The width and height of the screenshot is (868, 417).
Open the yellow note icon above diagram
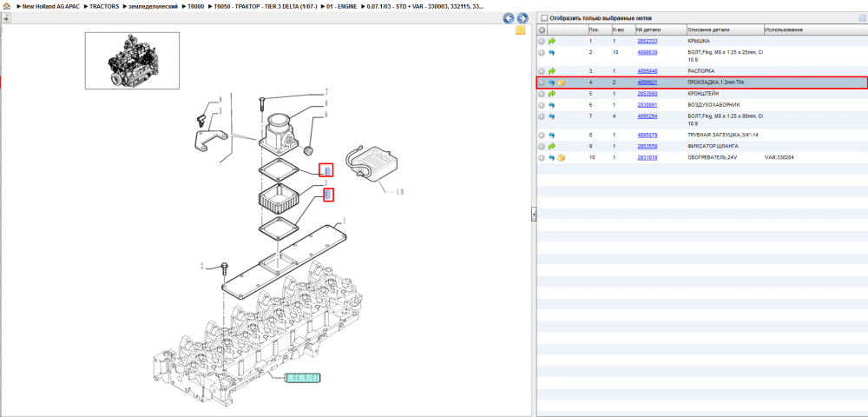(520, 31)
